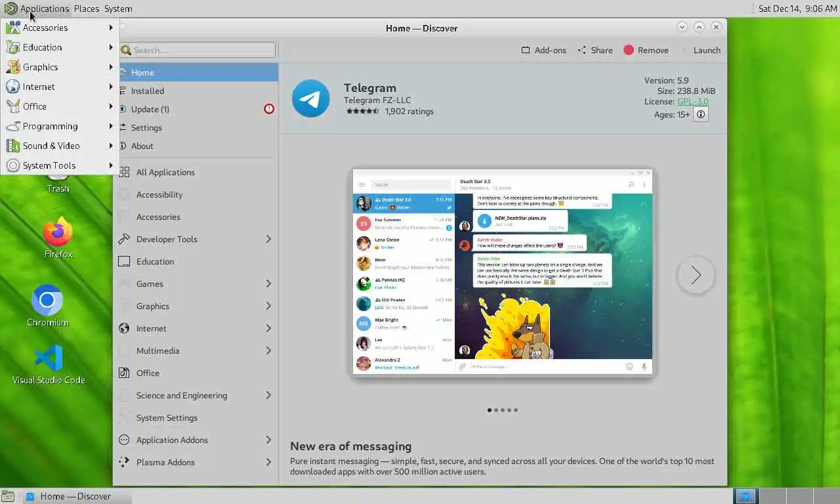Expand the Multimedia category
Image resolution: width=840 pixels, height=504 pixels.
click(268, 350)
